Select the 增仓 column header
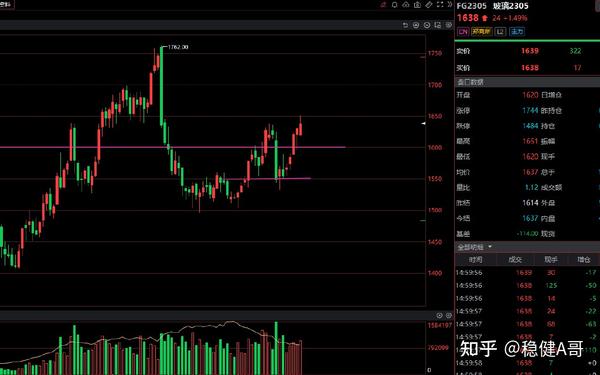Image resolution: width=600 pixels, height=375 pixels. 584,260
